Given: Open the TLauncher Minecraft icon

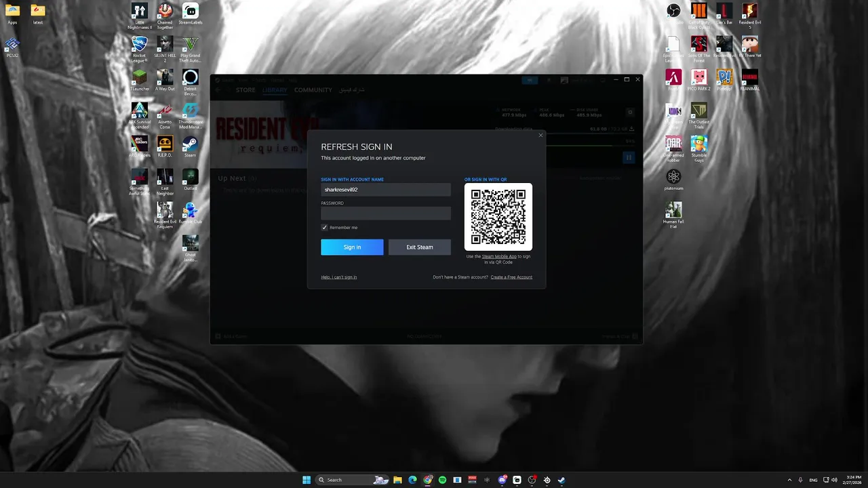Looking at the screenshot, I should [140, 81].
